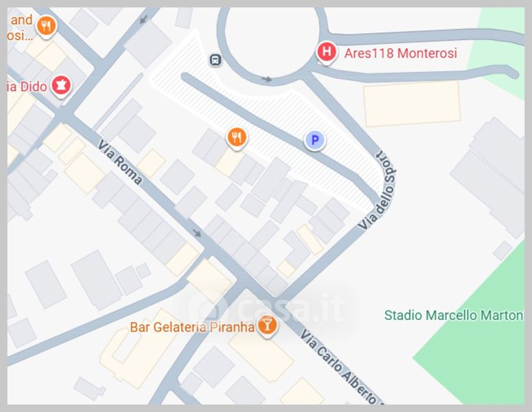Click the one-way arrow on Via Roma
Screen dimensions: 532x412
pyautogui.click(x=197, y=233)
